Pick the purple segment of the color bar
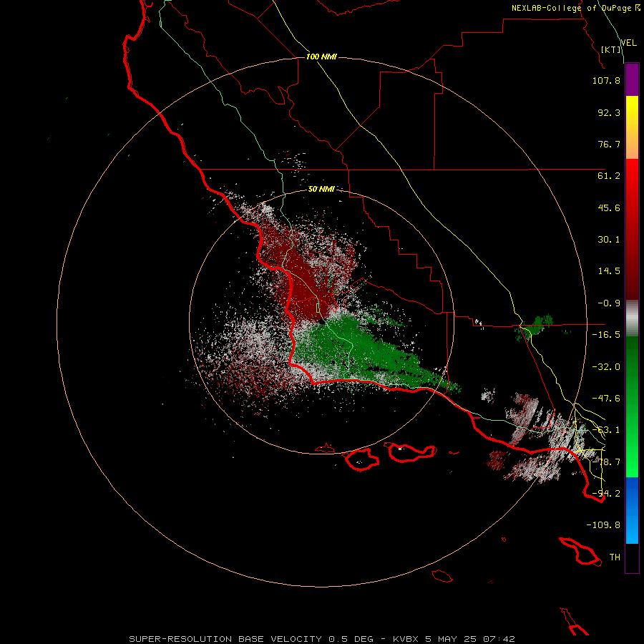Screen dimensions: 644x644 (x=632, y=80)
